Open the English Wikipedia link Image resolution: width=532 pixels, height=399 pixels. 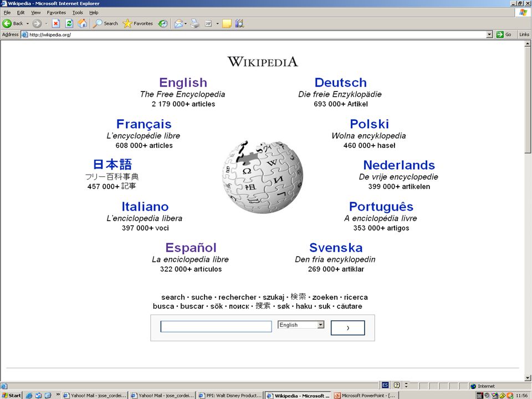pyautogui.click(x=183, y=83)
